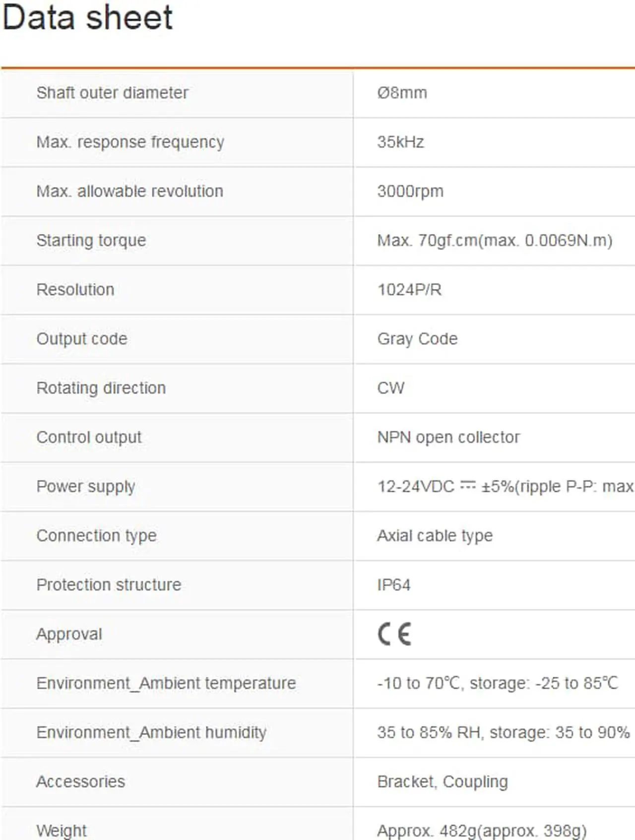Viewport: 635px width, 840px height.
Task: Select the Shaft outer diameter label
Action: coord(113,93)
